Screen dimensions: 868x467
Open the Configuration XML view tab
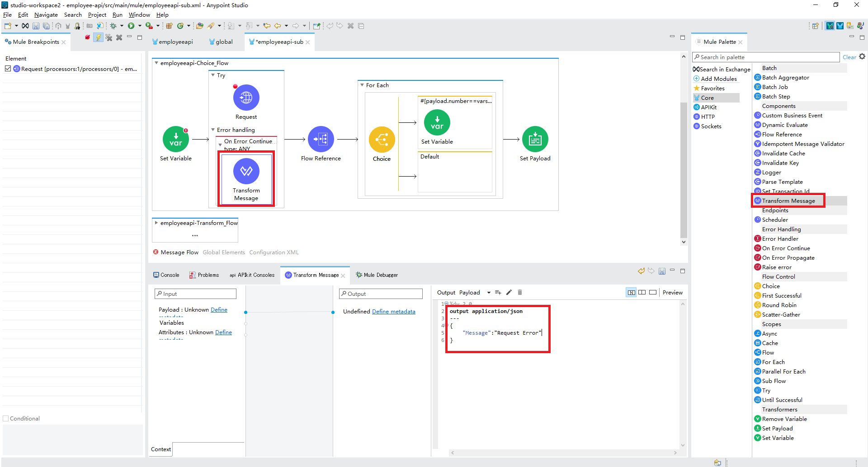274,252
